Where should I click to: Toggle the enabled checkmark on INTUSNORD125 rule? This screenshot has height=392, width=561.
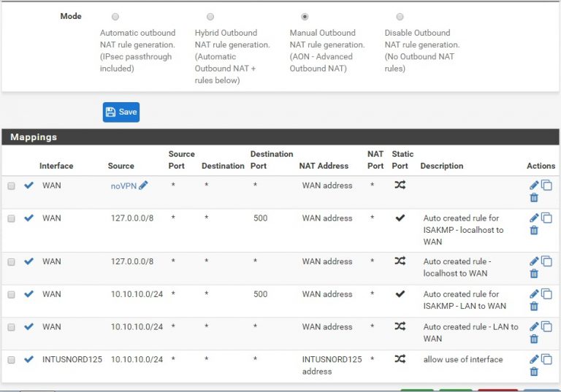pos(29,359)
